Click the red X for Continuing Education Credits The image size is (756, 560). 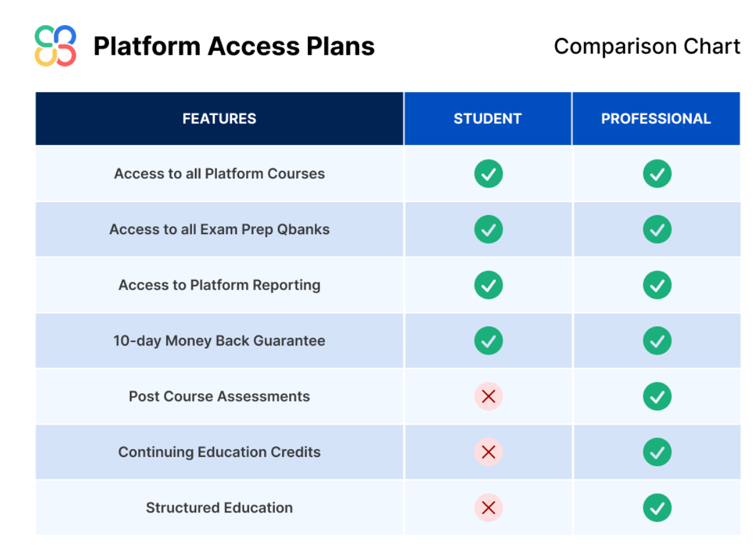coord(488,452)
